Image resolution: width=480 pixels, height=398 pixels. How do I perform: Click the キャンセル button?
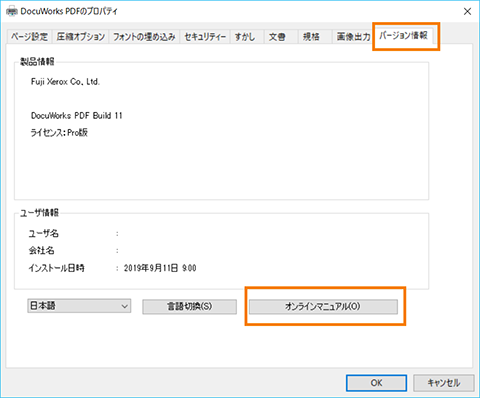point(444,383)
